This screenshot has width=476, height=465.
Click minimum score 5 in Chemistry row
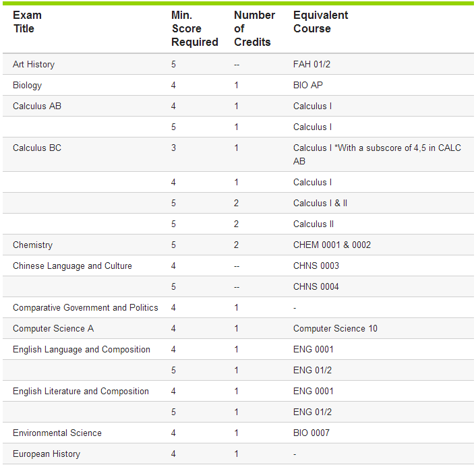pyautogui.click(x=173, y=245)
